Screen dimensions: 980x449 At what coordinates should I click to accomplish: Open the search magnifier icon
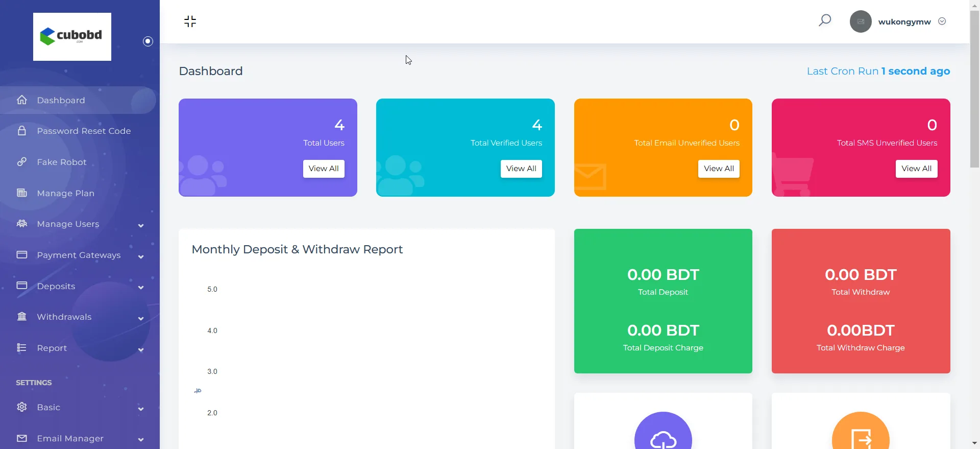click(825, 20)
